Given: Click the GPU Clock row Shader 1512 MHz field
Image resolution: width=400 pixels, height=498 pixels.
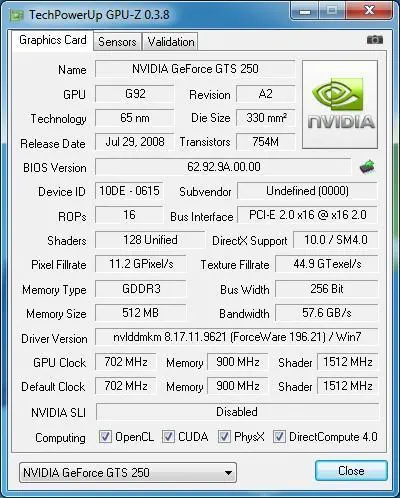Looking at the screenshot, I should [347, 362].
